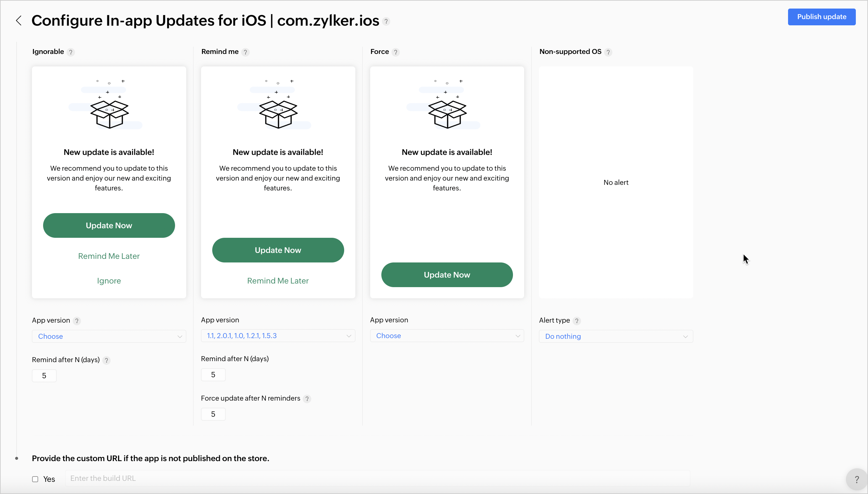The width and height of the screenshot is (868, 494).
Task: Click the Publish update button
Action: coord(822,17)
